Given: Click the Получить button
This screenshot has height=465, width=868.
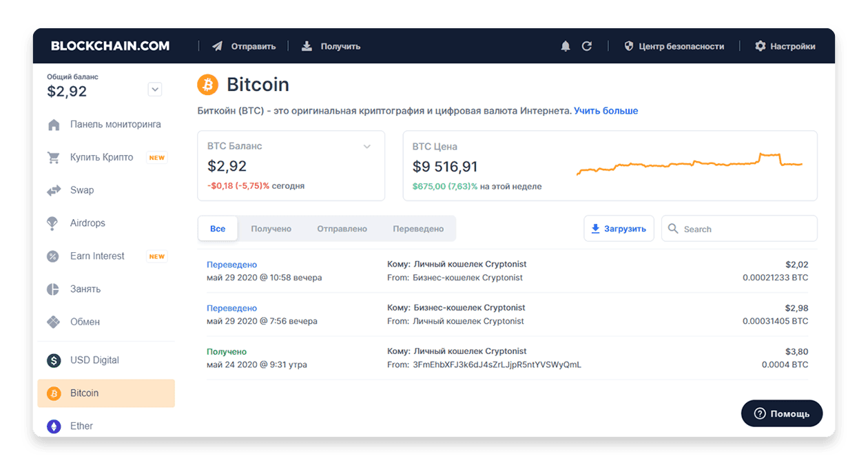Looking at the screenshot, I should point(331,46).
